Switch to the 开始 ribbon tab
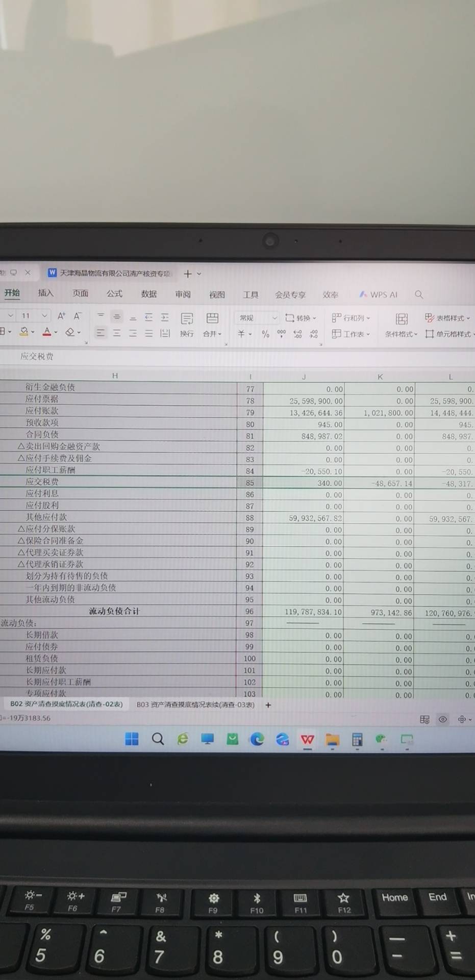The image size is (475, 980). [x=12, y=292]
